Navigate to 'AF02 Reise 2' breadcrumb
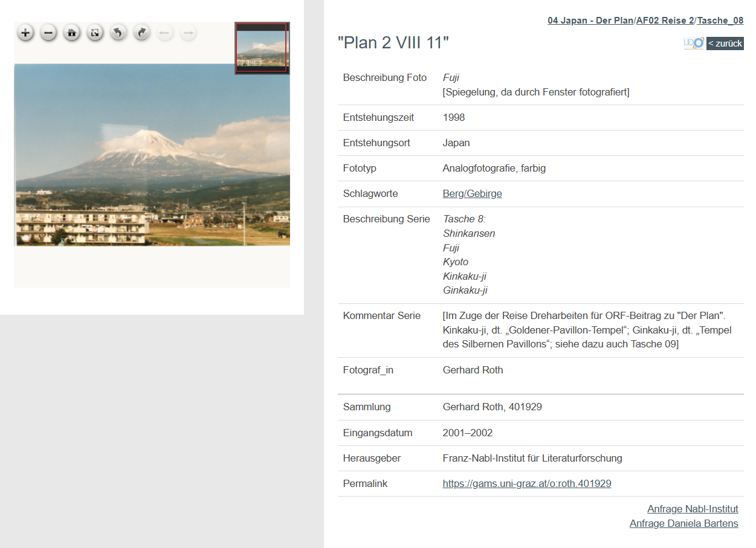The height and width of the screenshot is (548, 756). (665, 21)
